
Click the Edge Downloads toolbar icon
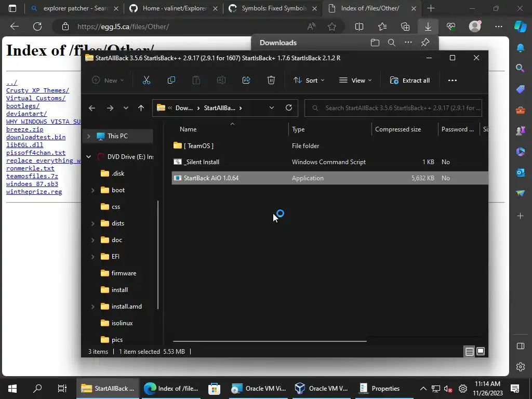[428, 26]
